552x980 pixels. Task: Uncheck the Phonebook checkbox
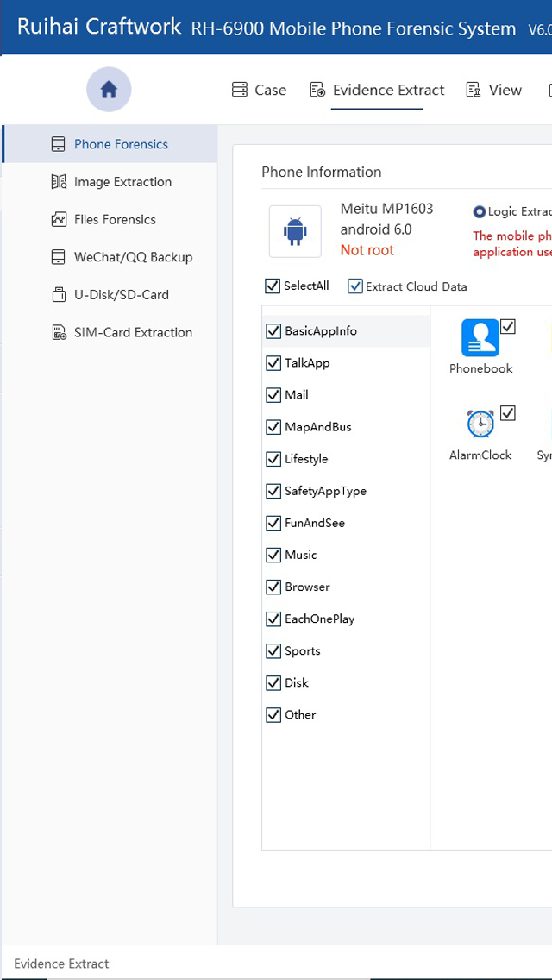pos(508,327)
